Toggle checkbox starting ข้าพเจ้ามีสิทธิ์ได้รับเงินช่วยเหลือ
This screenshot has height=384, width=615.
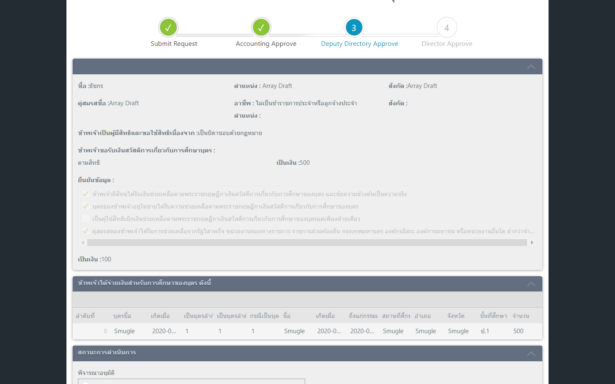(x=85, y=194)
